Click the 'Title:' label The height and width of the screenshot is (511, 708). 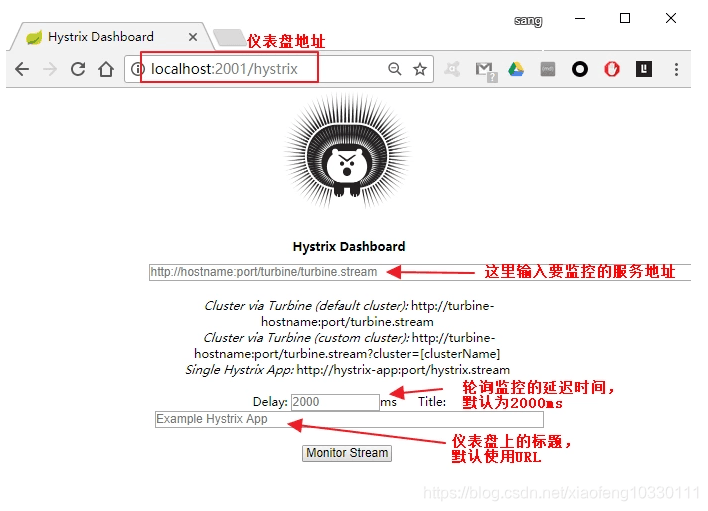point(432,402)
